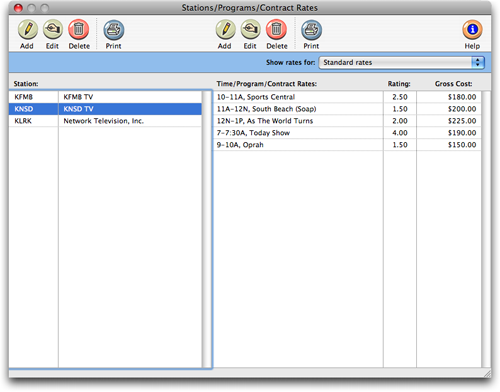Select the 10-11A, Sports Central program
This screenshot has height=392, width=500.
tap(256, 97)
